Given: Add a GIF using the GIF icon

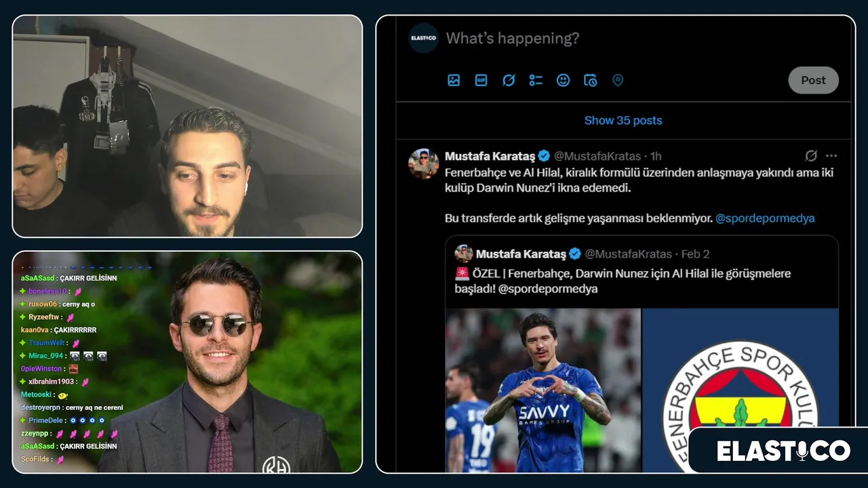Looking at the screenshot, I should (x=481, y=80).
